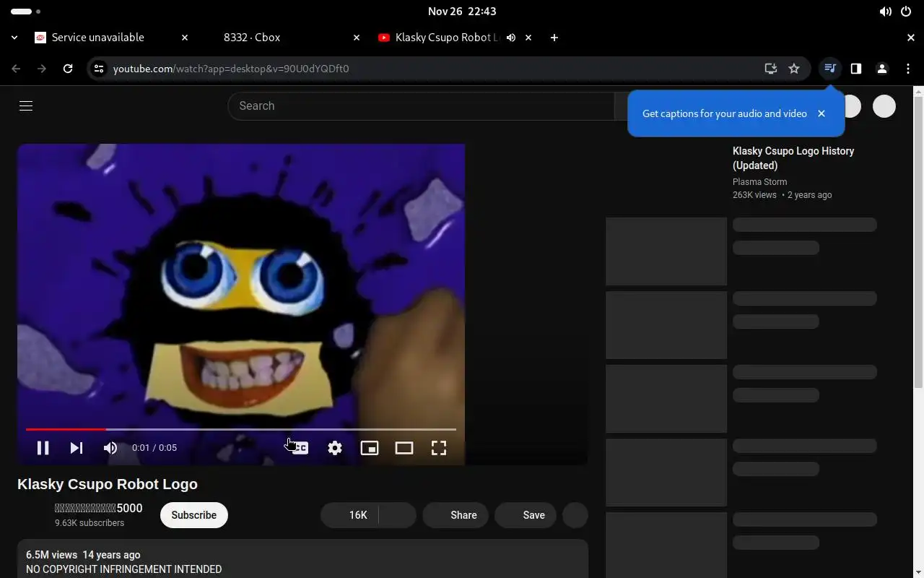The width and height of the screenshot is (924, 578).
Task: Open Chrome three-dot menu
Action: point(908,69)
